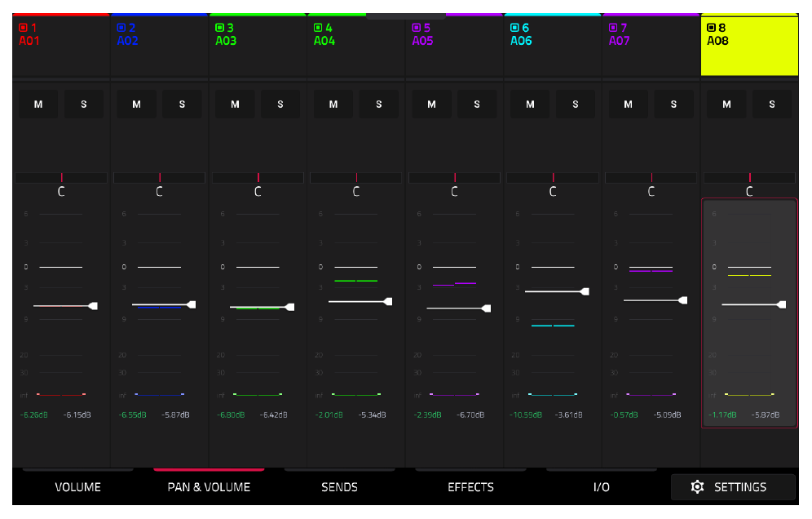Solo channel A08
This screenshot has width=812, height=519.
pyautogui.click(x=772, y=104)
